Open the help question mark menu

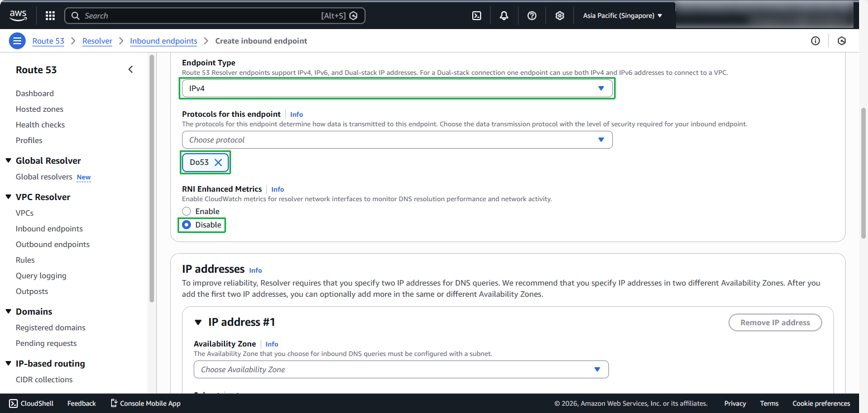click(532, 16)
